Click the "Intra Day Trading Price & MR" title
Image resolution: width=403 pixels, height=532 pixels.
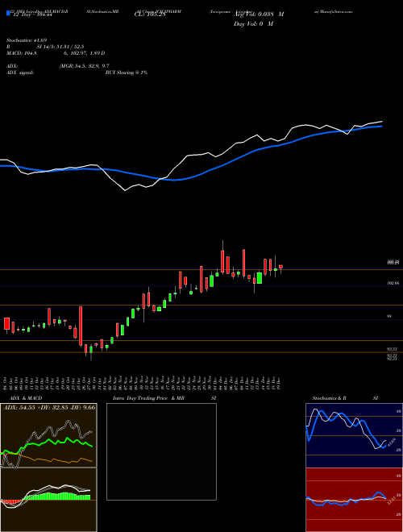pyautogui.click(x=148, y=398)
